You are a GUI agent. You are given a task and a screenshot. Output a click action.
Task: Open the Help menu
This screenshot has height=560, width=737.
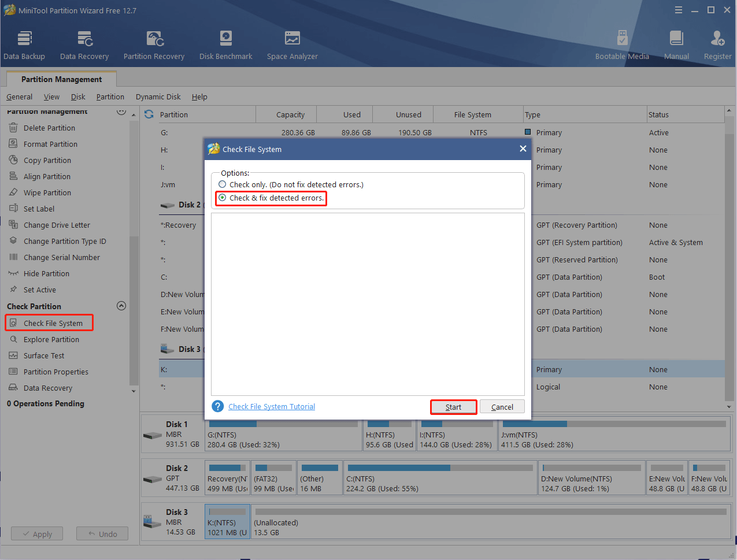click(x=199, y=97)
